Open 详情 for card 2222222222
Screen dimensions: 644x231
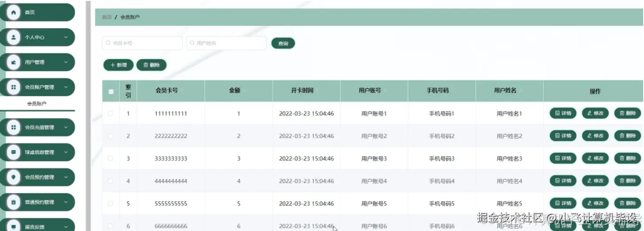click(x=563, y=135)
